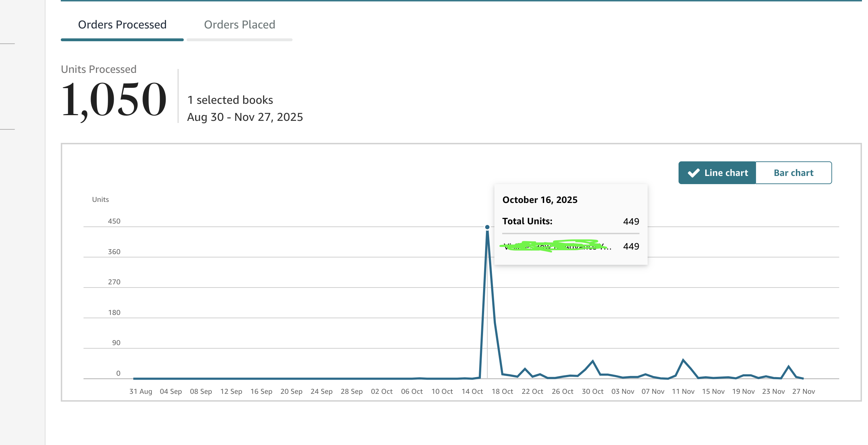Click the 450 y-axis label
This screenshot has width=868, height=445.
coord(114,221)
